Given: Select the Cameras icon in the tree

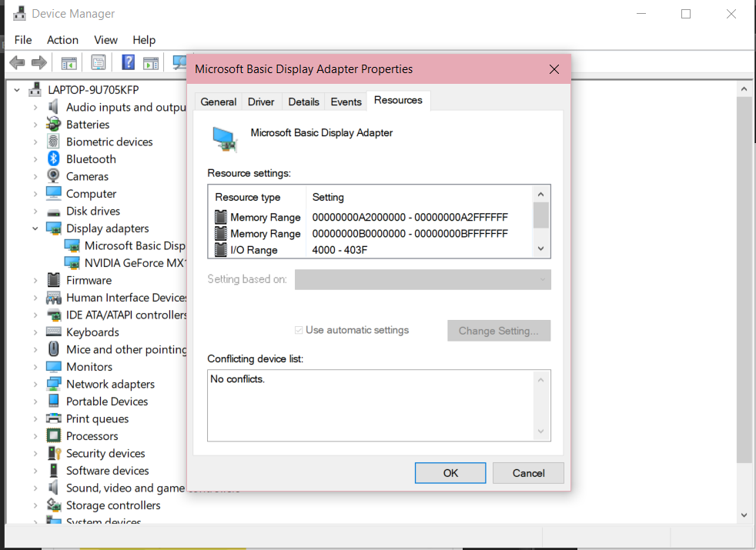Looking at the screenshot, I should pos(54,176).
